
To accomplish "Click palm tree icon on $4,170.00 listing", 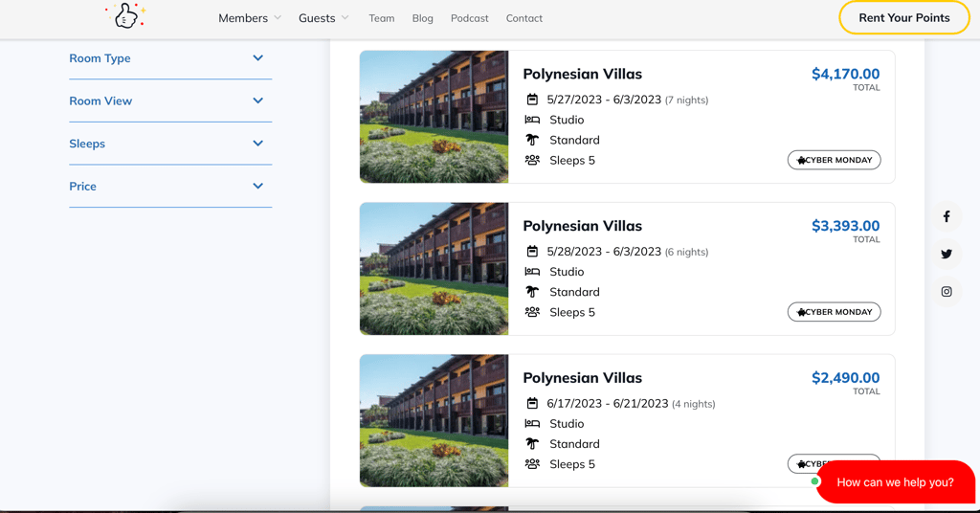I will click(532, 140).
